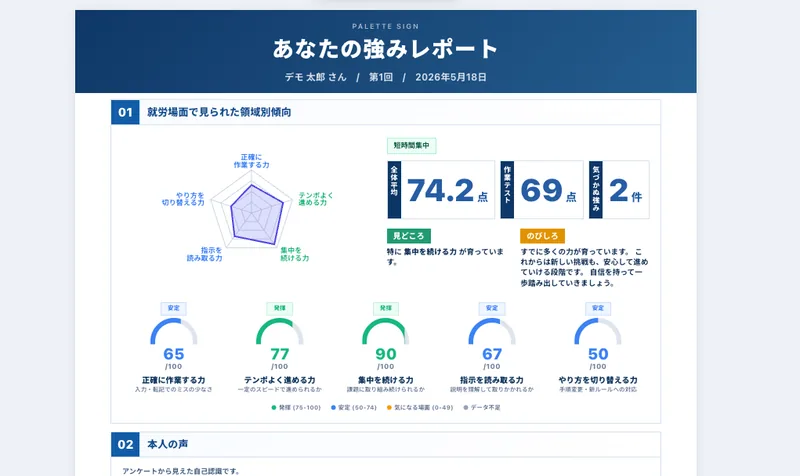Click section number badge 01
The height and width of the screenshot is (476, 800).
point(125,112)
